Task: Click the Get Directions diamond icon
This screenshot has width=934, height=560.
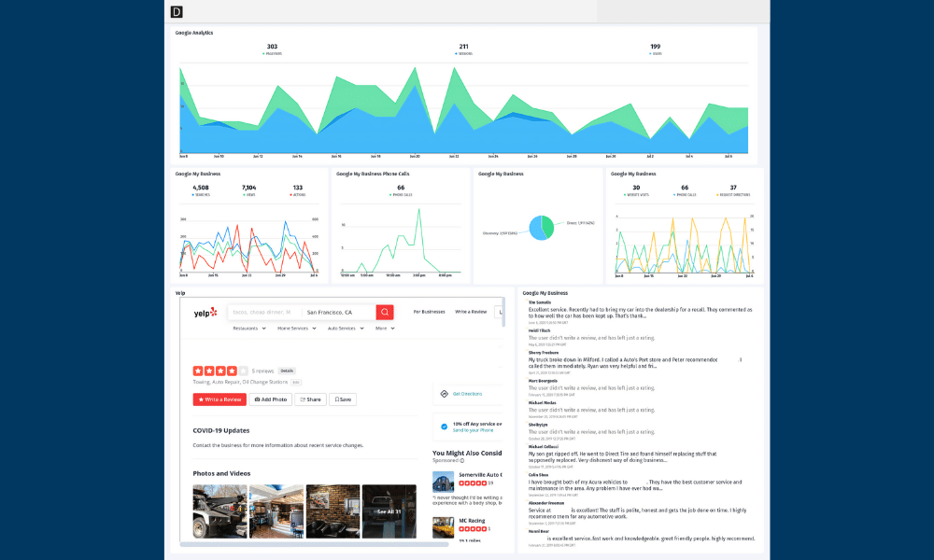Action: (444, 394)
